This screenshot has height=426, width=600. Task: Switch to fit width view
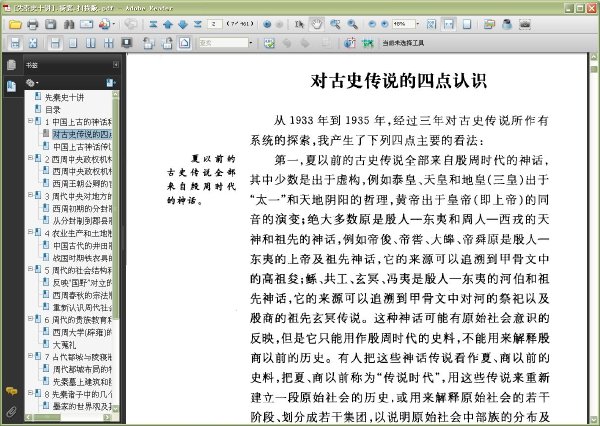click(x=448, y=24)
